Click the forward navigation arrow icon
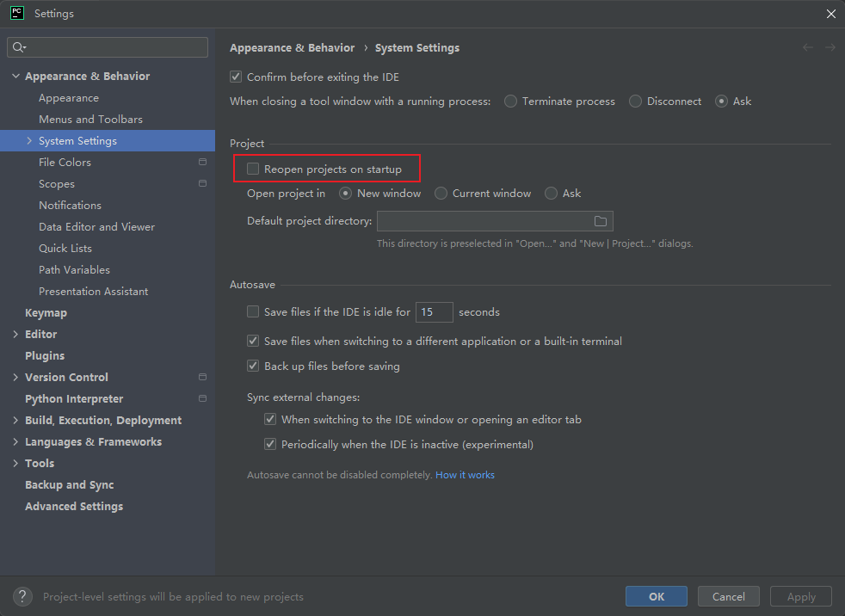 tap(830, 47)
